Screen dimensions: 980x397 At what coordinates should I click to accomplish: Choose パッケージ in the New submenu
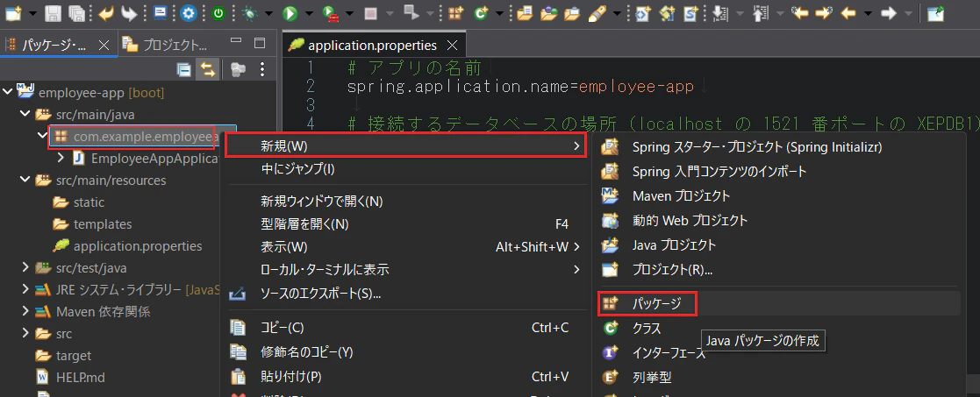779,304
